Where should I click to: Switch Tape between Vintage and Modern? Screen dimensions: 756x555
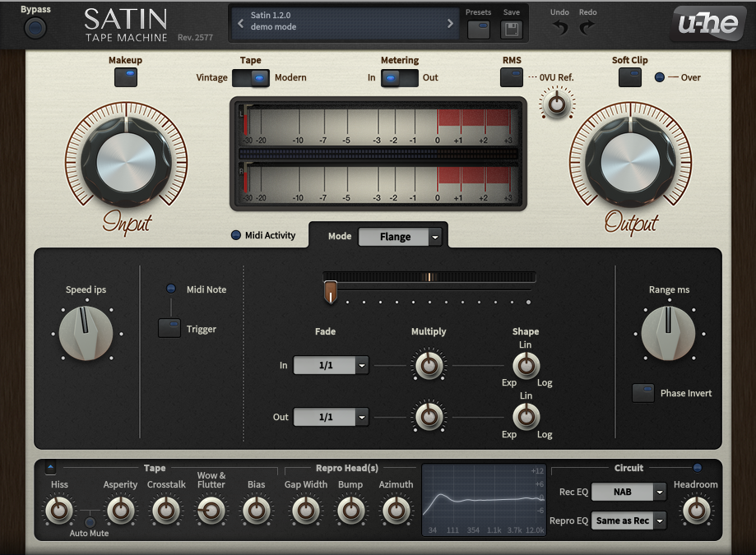[x=251, y=78]
